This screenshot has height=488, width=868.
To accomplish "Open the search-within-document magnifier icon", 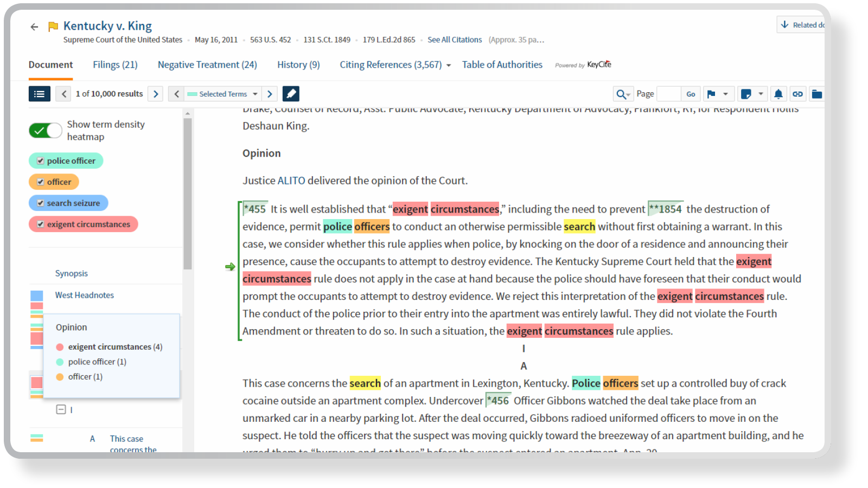I will tap(622, 94).
